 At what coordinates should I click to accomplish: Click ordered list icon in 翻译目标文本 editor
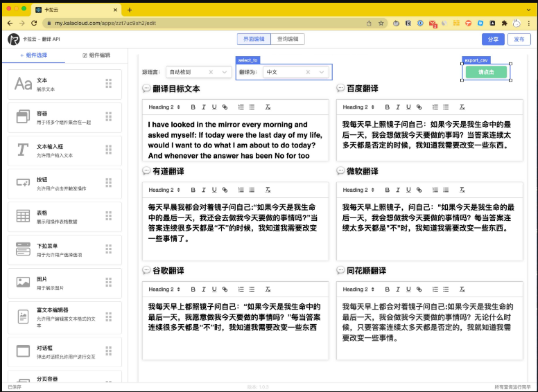241,107
